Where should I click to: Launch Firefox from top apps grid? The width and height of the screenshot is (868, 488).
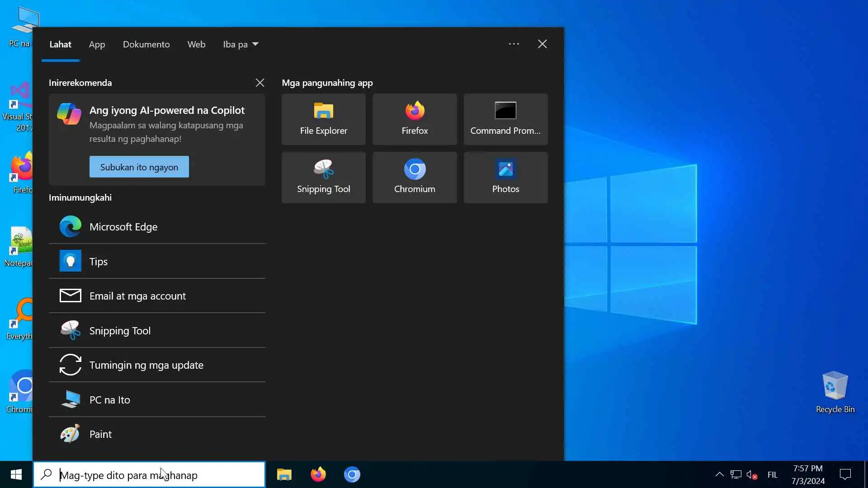[x=414, y=119]
